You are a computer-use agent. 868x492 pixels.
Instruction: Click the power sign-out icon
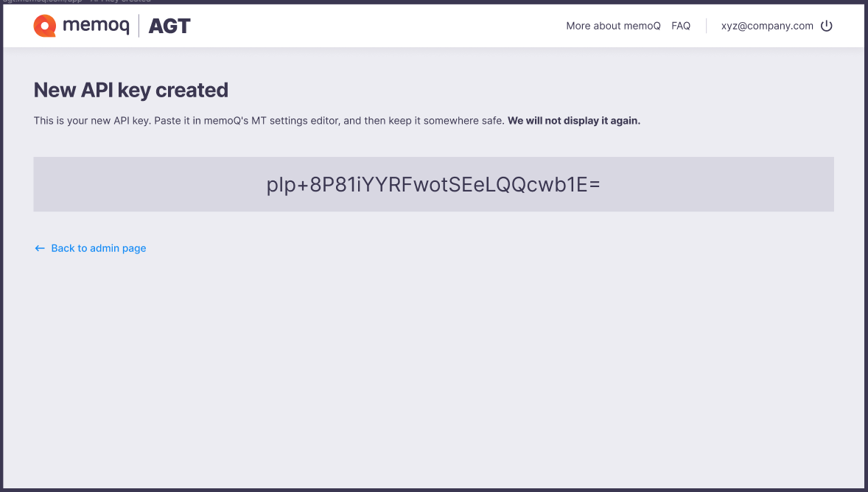(827, 26)
